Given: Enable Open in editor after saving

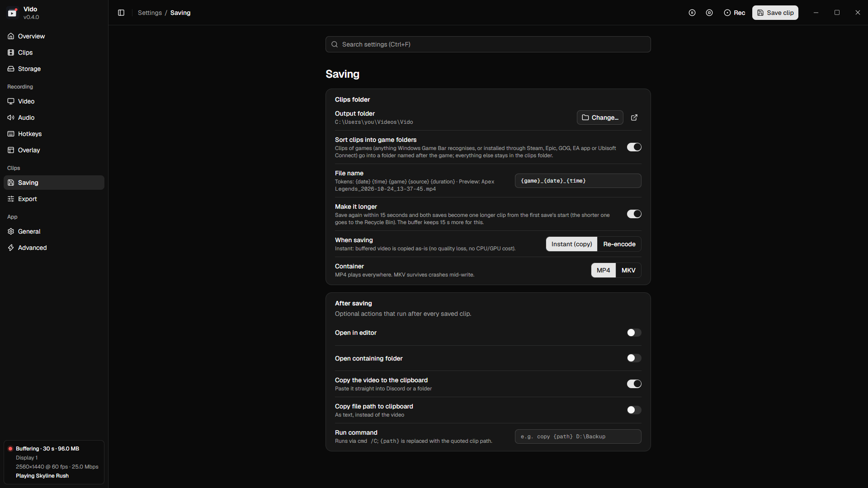Looking at the screenshot, I should pos(634,333).
